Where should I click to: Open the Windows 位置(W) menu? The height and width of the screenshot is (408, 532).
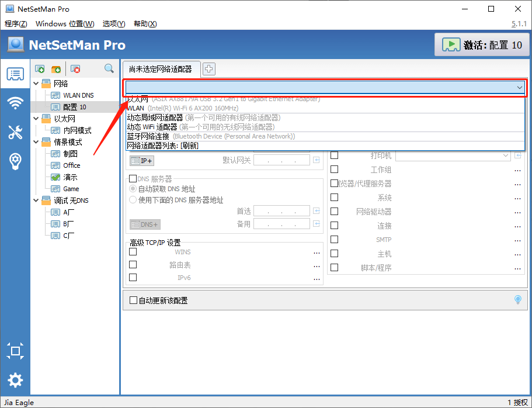65,24
